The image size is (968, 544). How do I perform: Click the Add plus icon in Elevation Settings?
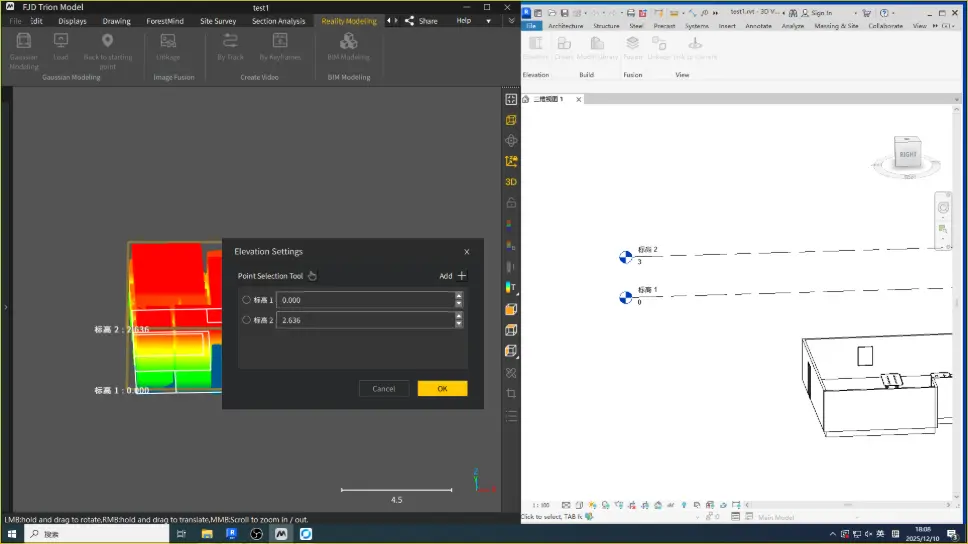[x=461, y=276]
